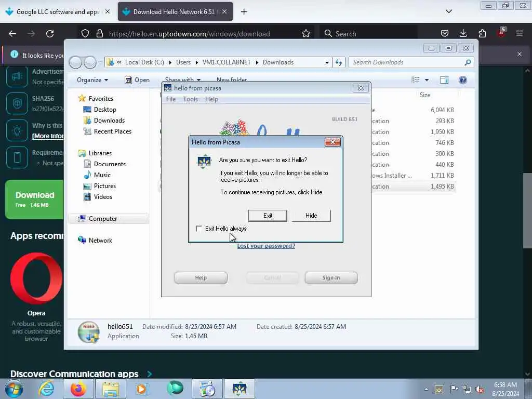
Task: Click the Size column header
Action: point(425,96)
